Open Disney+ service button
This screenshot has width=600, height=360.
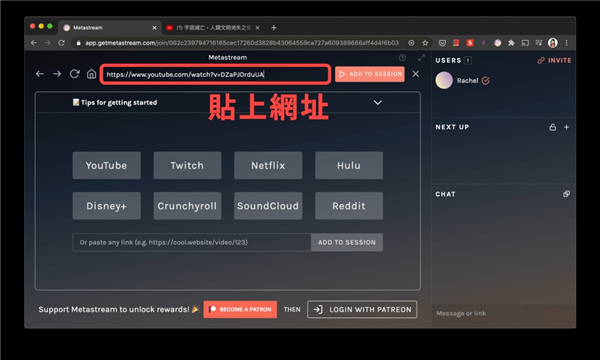point(106,206)
